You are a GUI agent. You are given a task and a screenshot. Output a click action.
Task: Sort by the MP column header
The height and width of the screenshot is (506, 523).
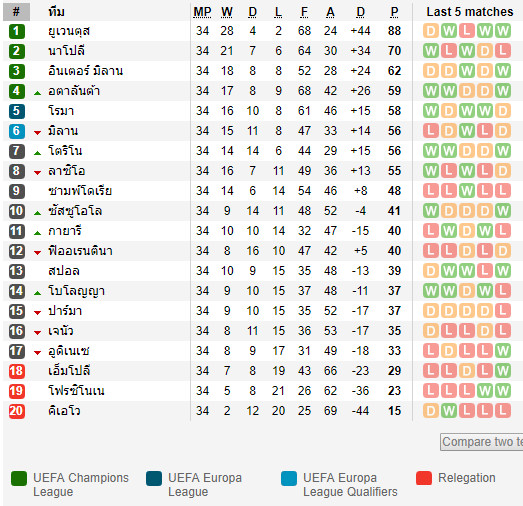[x=202, y=12]
